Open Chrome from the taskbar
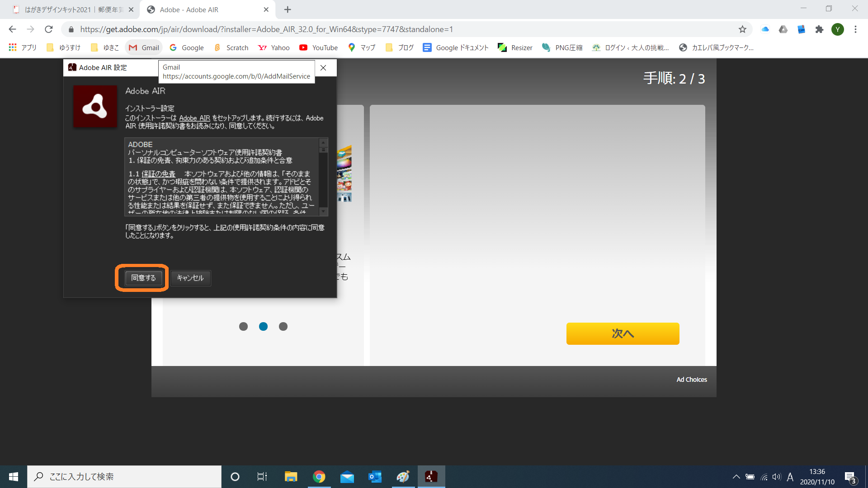 (x=319, y=477)
